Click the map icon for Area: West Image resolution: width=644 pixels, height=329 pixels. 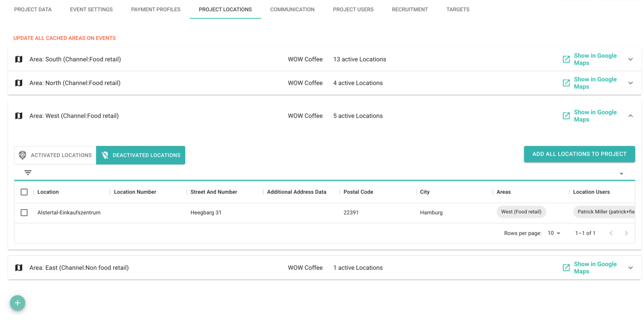(x=18, y=116)
